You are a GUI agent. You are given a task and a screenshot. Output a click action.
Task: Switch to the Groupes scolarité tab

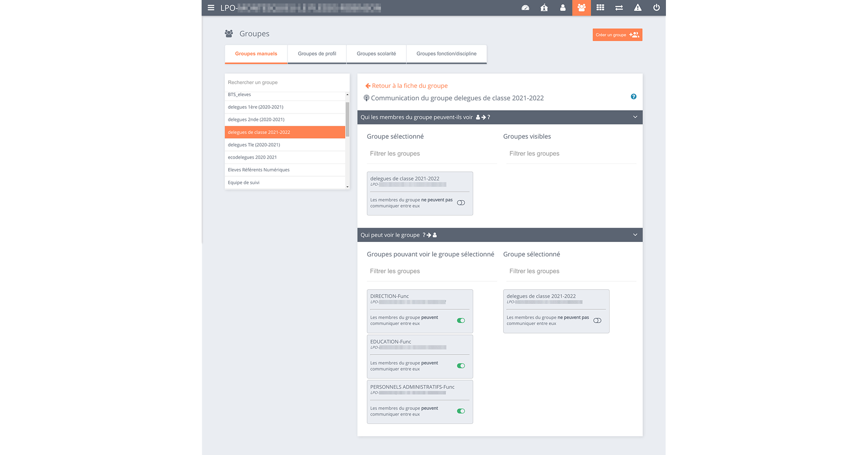click(376, 54)
